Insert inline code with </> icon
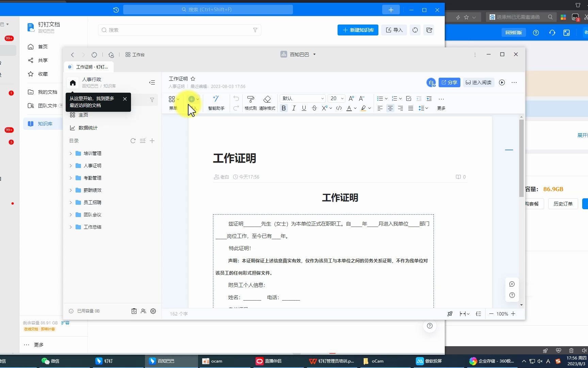The width and height of the screenshot is (588, 368). pyautogui.click(x=339, y=108)
